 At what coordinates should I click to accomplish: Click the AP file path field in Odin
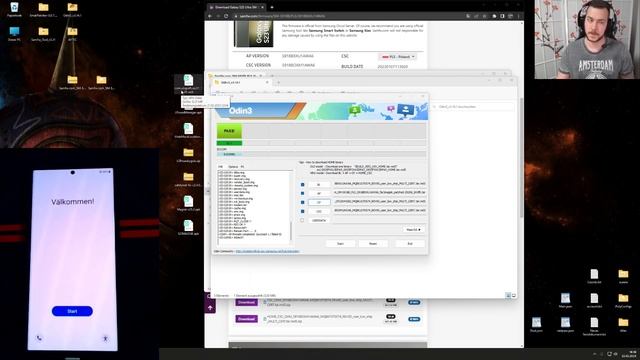[380, 192]
